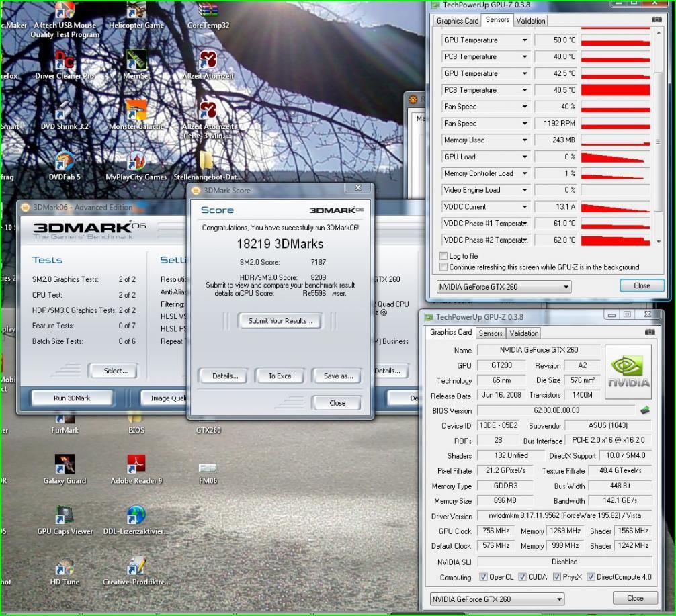The image size is (676, 616).
Task: Toggle the OpenCL checkbox
Action: click(483, 577)
